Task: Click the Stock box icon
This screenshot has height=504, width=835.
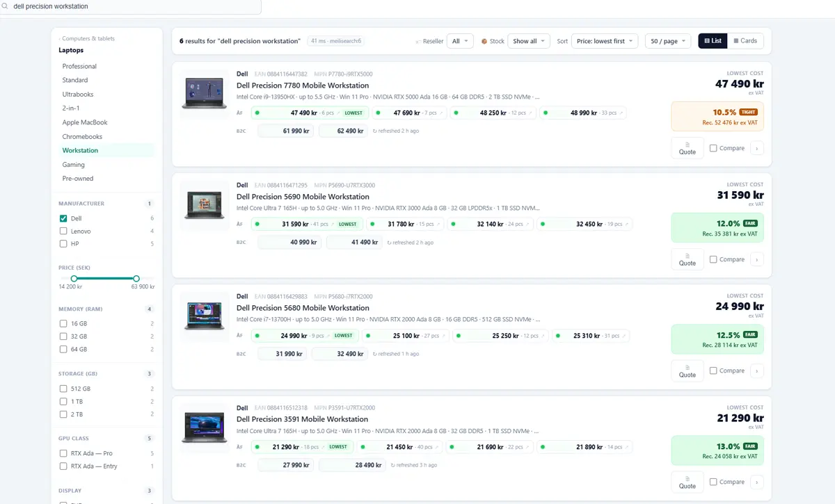Action: (484, 41)
